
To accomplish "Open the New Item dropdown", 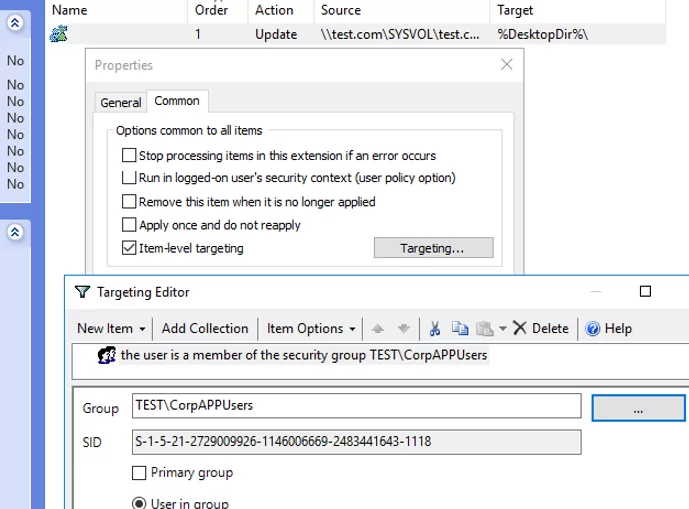I will click(111, 328).
